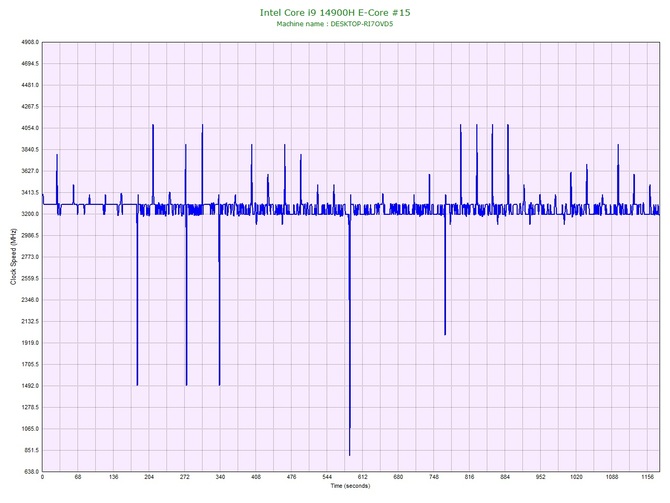The image size is (670, 503).
Task: Click the 3200.0 y-axis tick label
Action: pyautogui.click(x=30, y=214)
